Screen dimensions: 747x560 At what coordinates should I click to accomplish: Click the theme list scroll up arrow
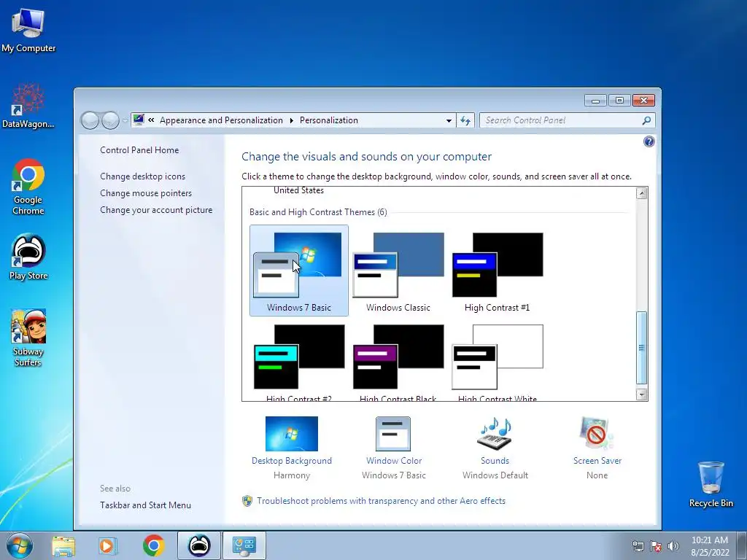click(642, 192)
